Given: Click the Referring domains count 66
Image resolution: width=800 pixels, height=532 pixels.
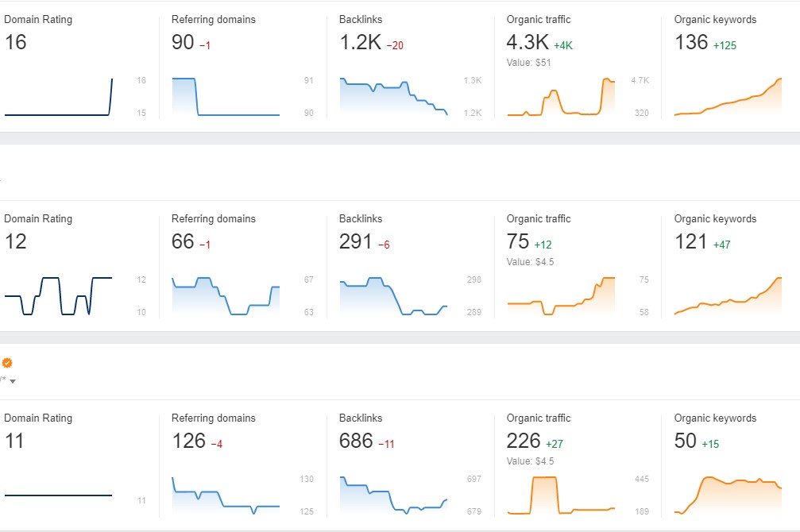Looking at the screenshot, I should tap(183, 242).
